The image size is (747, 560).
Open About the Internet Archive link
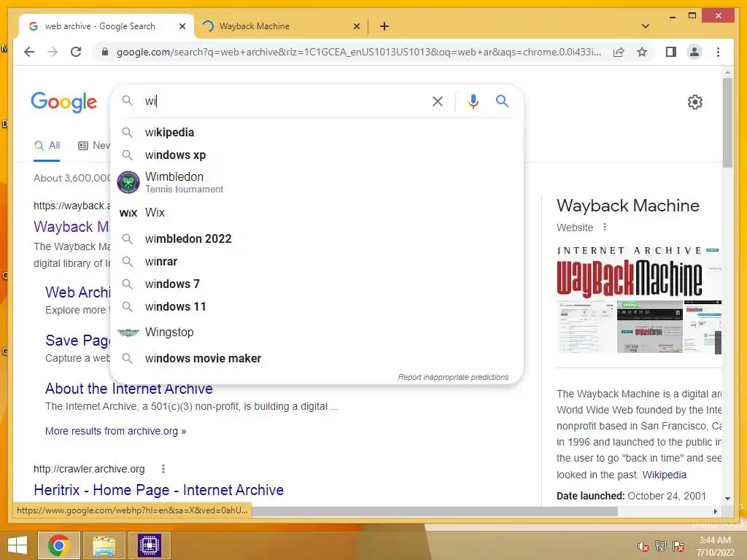point(128,389)
